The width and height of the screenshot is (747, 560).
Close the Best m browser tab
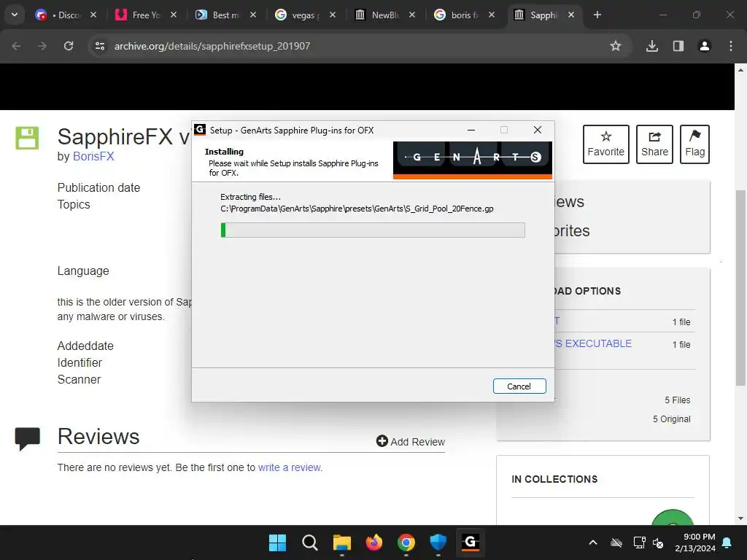253,15
